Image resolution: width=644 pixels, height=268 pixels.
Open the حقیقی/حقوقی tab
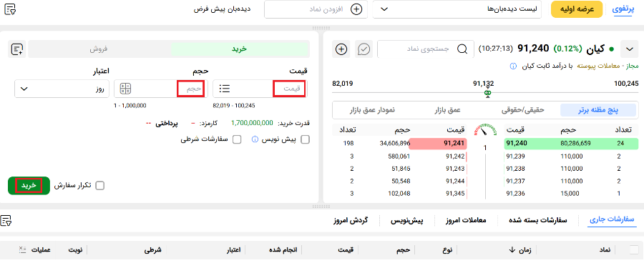(522, 110)
